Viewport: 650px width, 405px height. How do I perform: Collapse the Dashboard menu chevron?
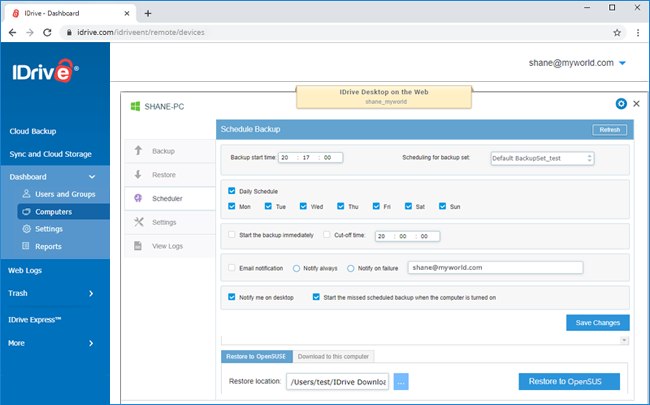92,177
